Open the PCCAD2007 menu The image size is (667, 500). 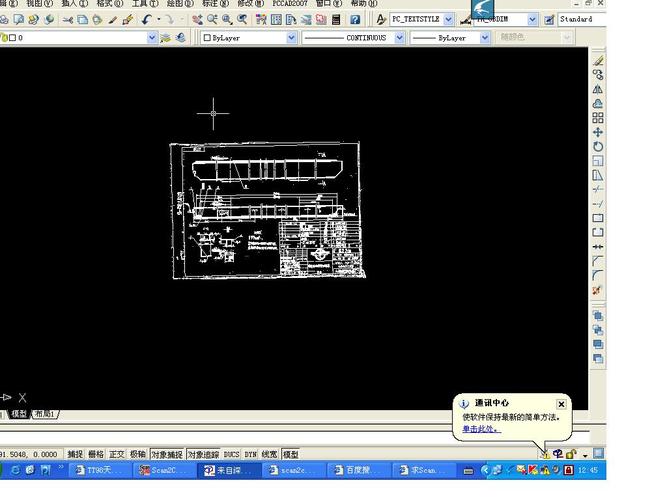point(290,3)
